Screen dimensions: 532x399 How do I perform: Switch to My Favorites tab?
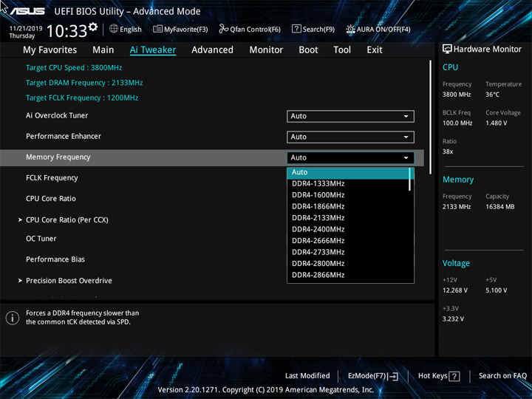(50, 50)
